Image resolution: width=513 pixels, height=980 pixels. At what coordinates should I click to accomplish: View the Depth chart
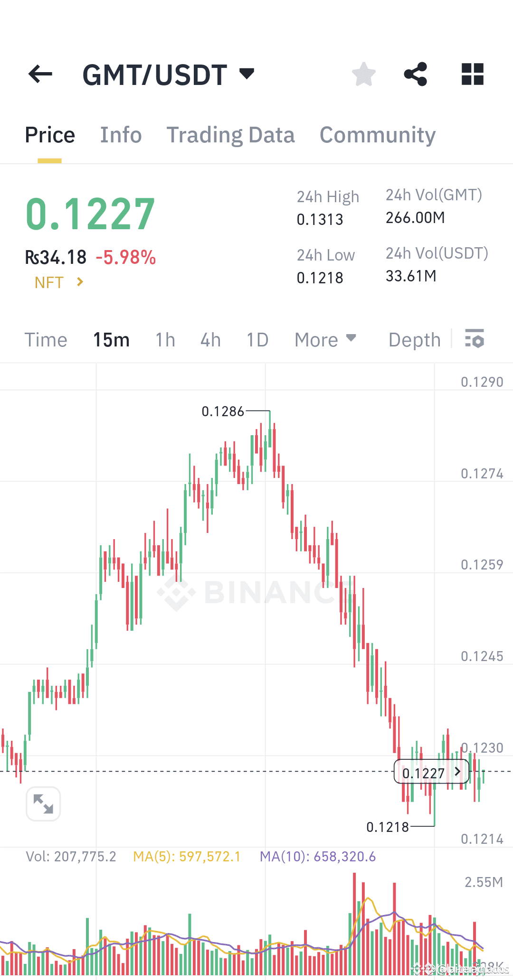414,339
